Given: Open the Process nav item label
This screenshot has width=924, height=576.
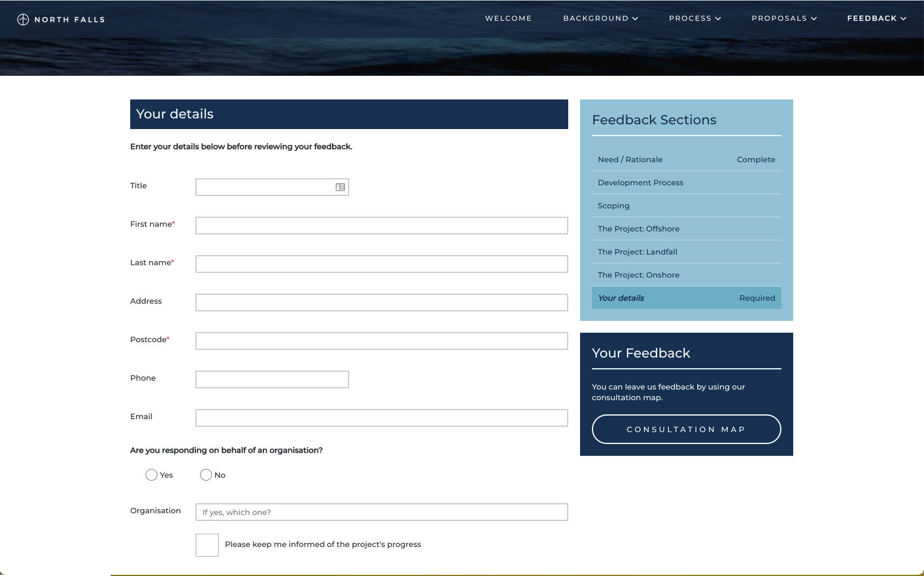Looking at the screenshot, I should click(x=690, y=18).
